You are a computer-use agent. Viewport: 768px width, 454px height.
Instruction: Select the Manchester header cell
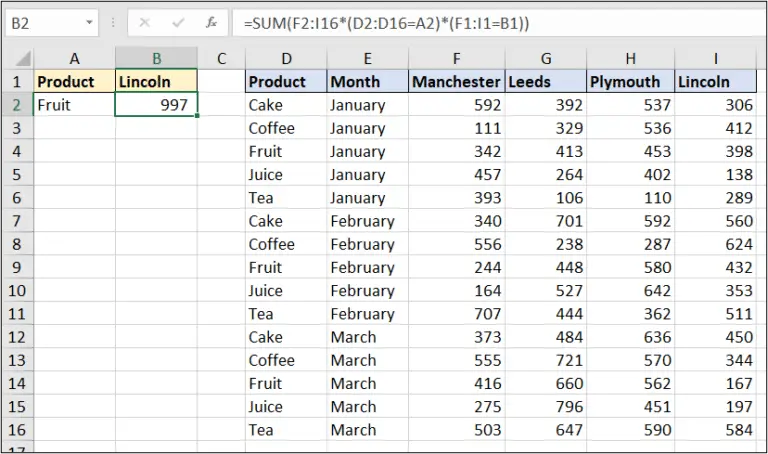click(457, 82)
